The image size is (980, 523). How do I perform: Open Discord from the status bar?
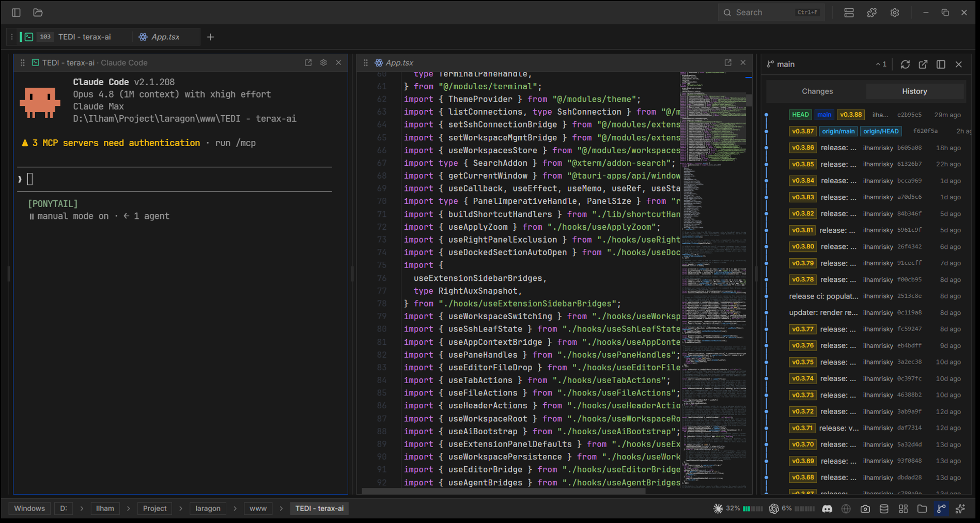827,509
